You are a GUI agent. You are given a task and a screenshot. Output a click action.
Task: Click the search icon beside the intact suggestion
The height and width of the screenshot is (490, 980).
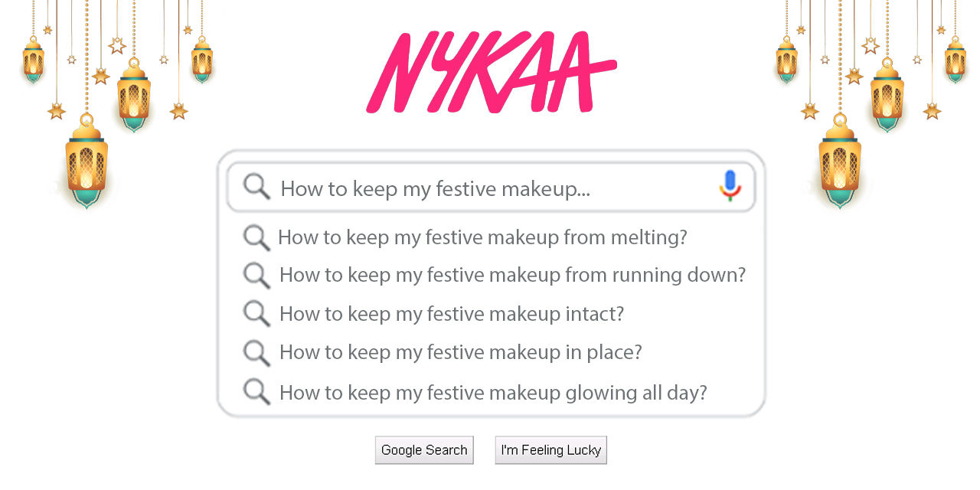coord(256,315)
